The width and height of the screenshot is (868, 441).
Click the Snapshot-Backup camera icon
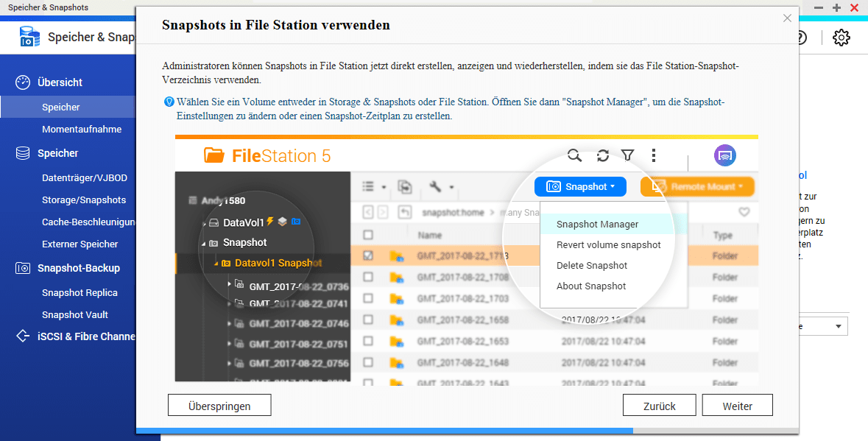point(23,269)
